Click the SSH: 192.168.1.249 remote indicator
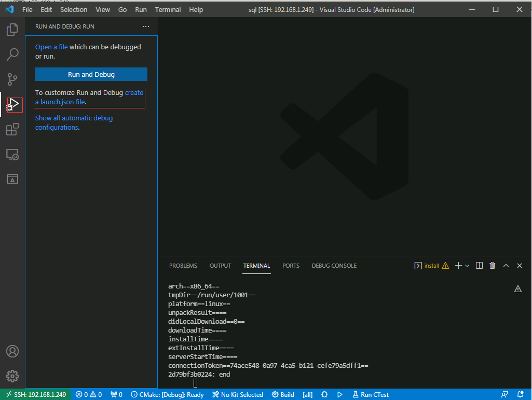The width and height of the screenshot is (532, 400). point(36,395)
